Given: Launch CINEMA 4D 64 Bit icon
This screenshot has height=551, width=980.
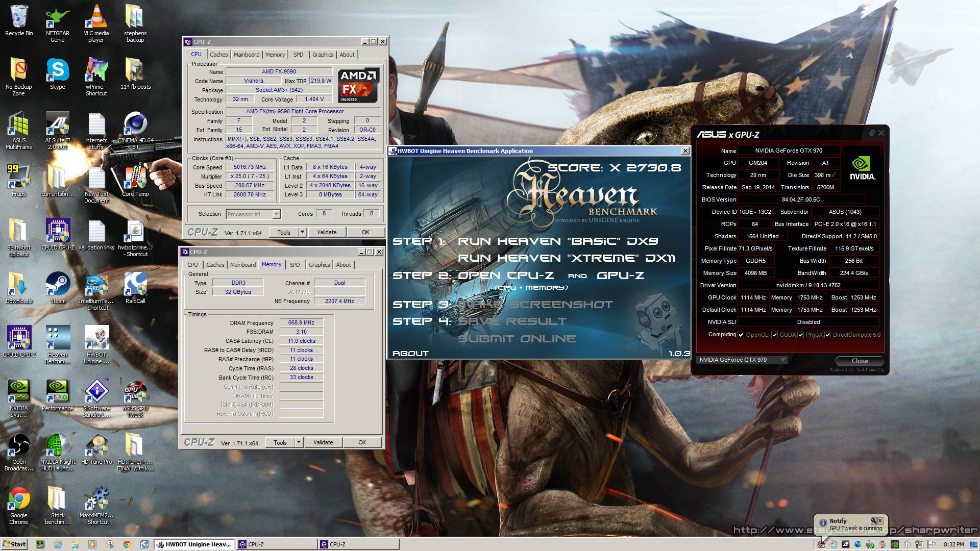Looking at the screenshot, I should [135, 131].
